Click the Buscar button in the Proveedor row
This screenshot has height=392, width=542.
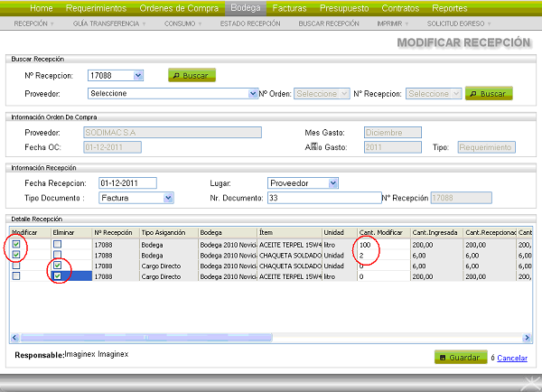[x=489, y=94]
